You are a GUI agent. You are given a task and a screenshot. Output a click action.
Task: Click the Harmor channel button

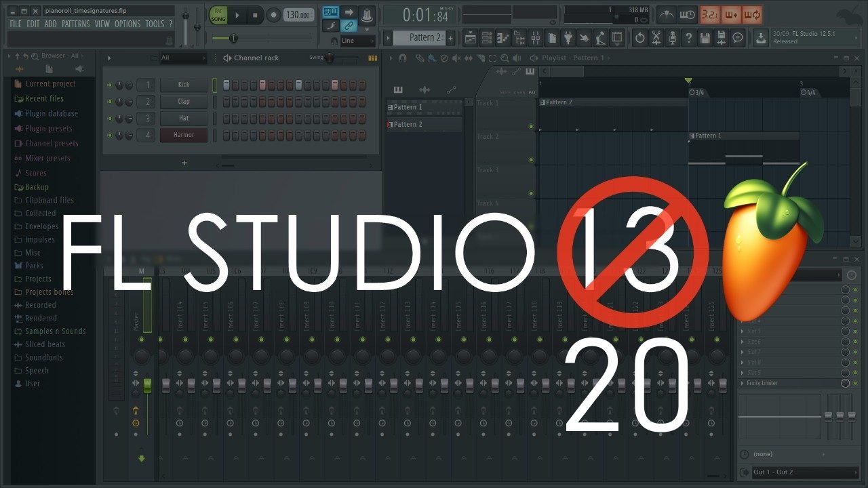184,135
